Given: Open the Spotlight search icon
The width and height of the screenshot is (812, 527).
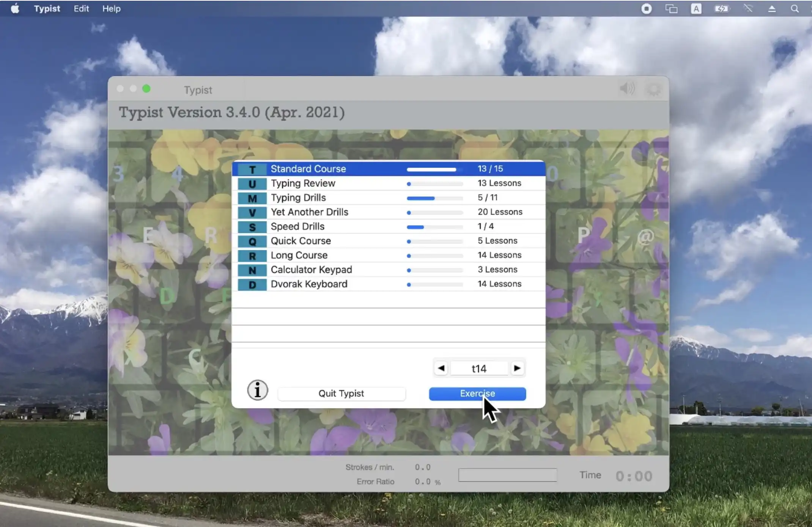Looking at the screenshot, I should [x=795, y=8].
